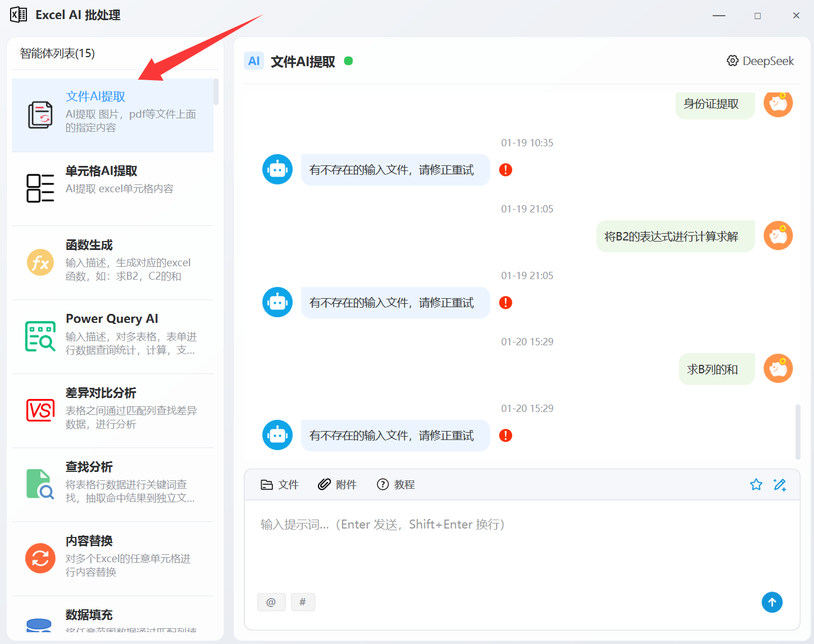
Task: Click the @ mention button
Action: tap(271, 602)
